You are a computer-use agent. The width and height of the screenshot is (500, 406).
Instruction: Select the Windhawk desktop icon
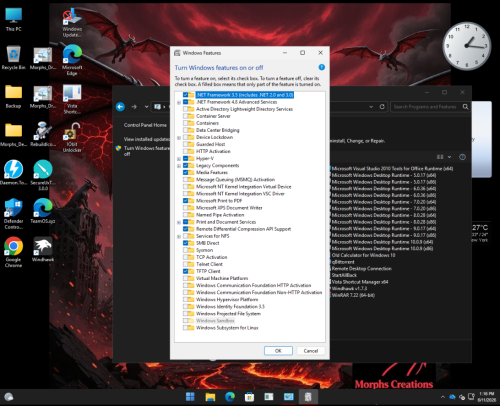point(43,249)
